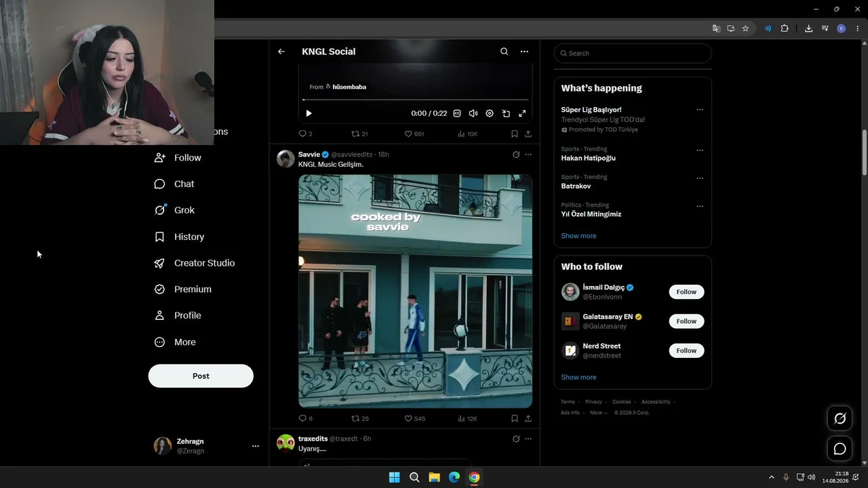Open Chat in the sidebar
The height and width of the screenshot is (488, 868).
pos(174,184)
